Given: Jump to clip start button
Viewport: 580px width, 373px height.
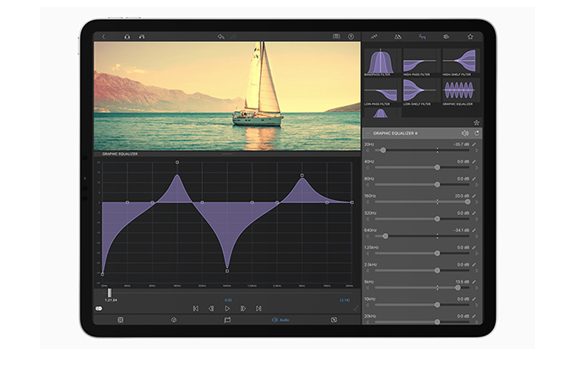Looking at the screenshot, I should 196,308.
